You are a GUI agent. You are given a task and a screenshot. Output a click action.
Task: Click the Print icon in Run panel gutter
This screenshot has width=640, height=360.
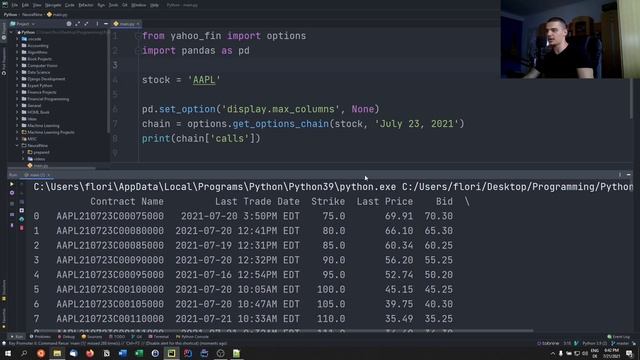[x=22, y=219]
